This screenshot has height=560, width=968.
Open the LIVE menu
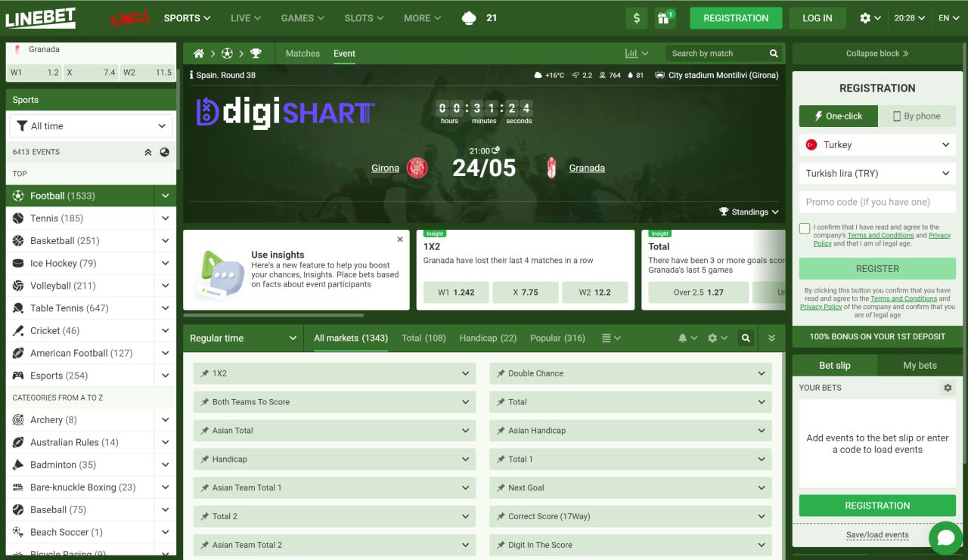click(246, 18)
